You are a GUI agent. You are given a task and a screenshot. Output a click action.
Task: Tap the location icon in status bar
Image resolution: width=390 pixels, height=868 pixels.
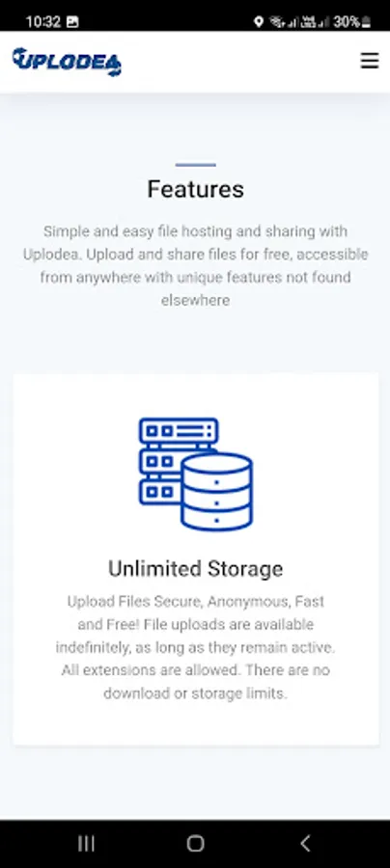[258, 21]
